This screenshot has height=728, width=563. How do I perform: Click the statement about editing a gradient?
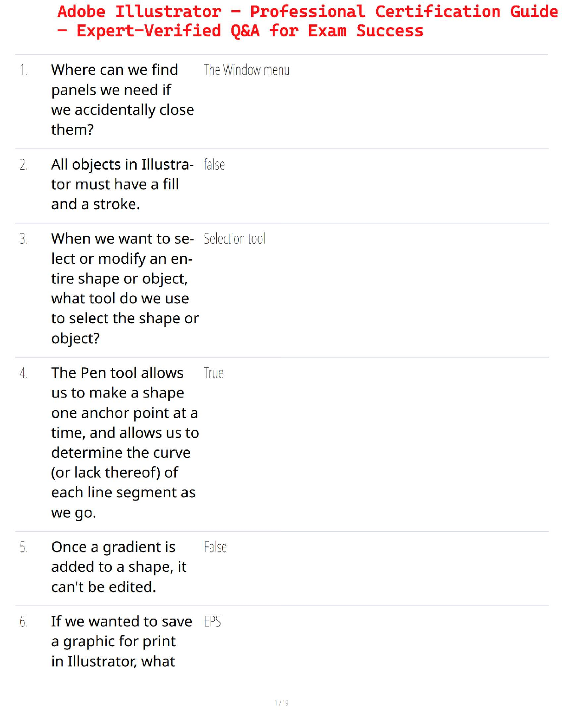pos(119,567)
